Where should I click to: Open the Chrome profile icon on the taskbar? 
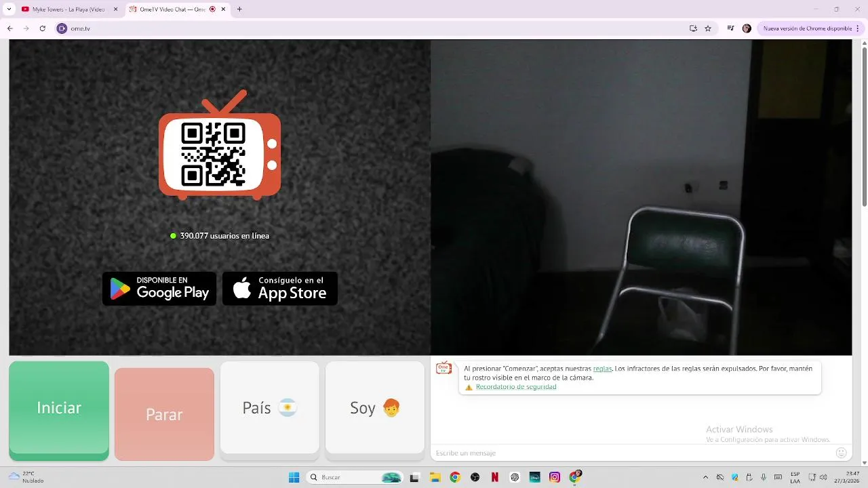point(575,476)
